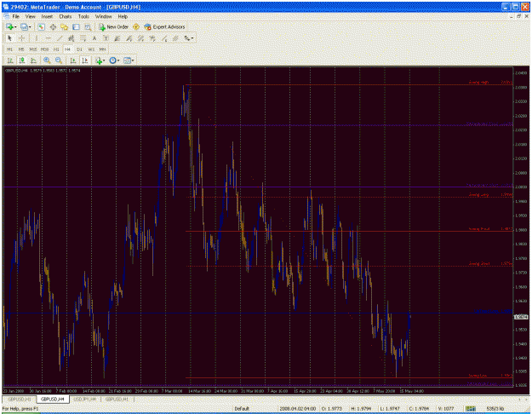Open the View menu
Screen dimensions: 532x414
click(x=30, y=16)
